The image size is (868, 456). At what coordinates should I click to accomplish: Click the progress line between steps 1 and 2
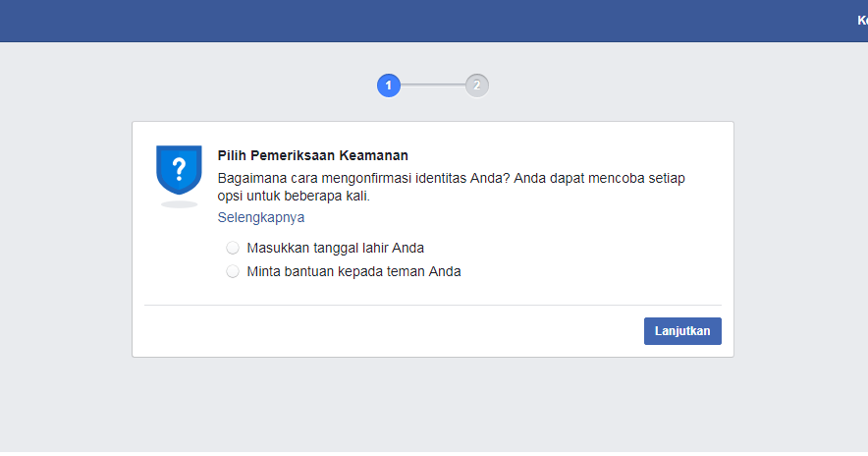[x=433, y=85]
